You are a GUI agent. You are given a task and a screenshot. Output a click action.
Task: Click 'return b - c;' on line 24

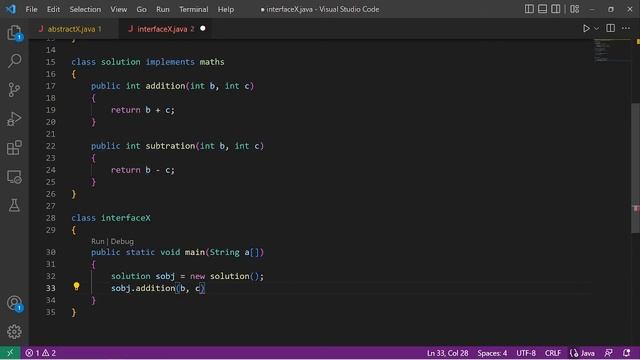143,170
